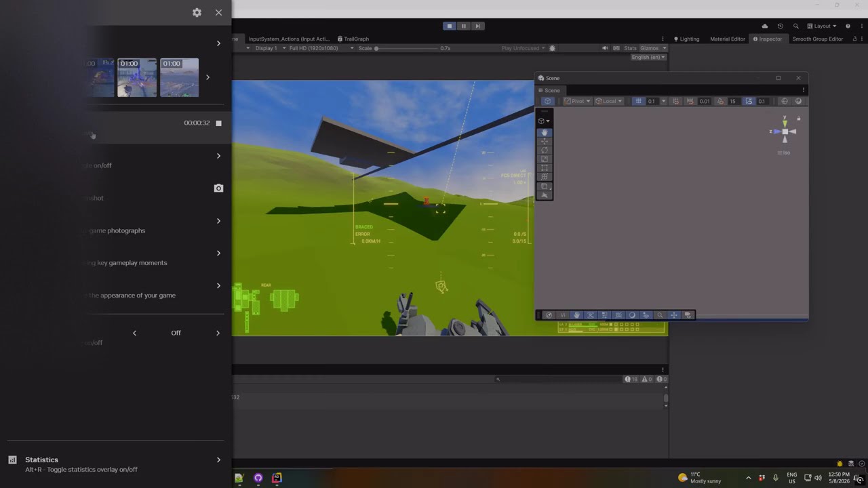Viewport: 868px width, 488px height.
Task: Toggle the hand icon in bottom overlay
Action: click(x=576, y=315)
